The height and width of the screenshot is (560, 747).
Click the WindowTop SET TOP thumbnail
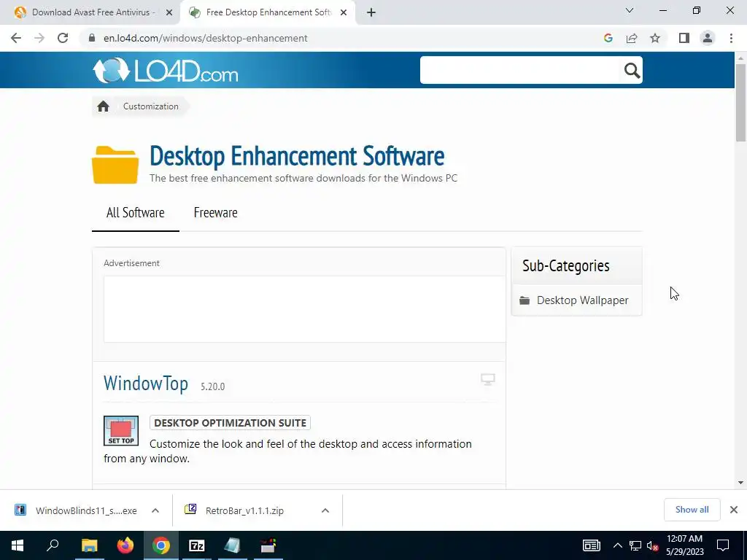pyautogui.click(x=121, y=430)
